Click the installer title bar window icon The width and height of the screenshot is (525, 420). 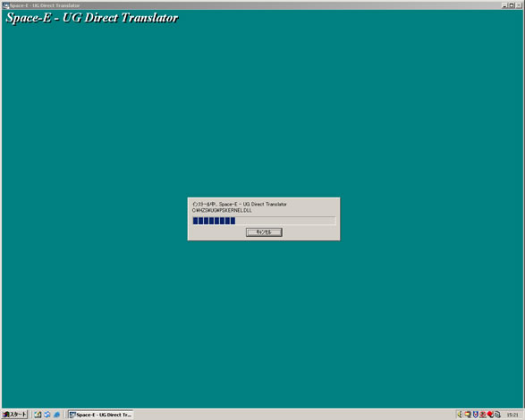pos(5,5)
